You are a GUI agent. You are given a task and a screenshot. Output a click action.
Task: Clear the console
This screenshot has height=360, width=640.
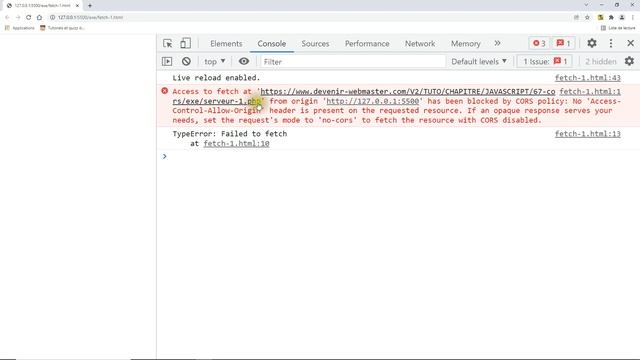[x=186, y=61]
